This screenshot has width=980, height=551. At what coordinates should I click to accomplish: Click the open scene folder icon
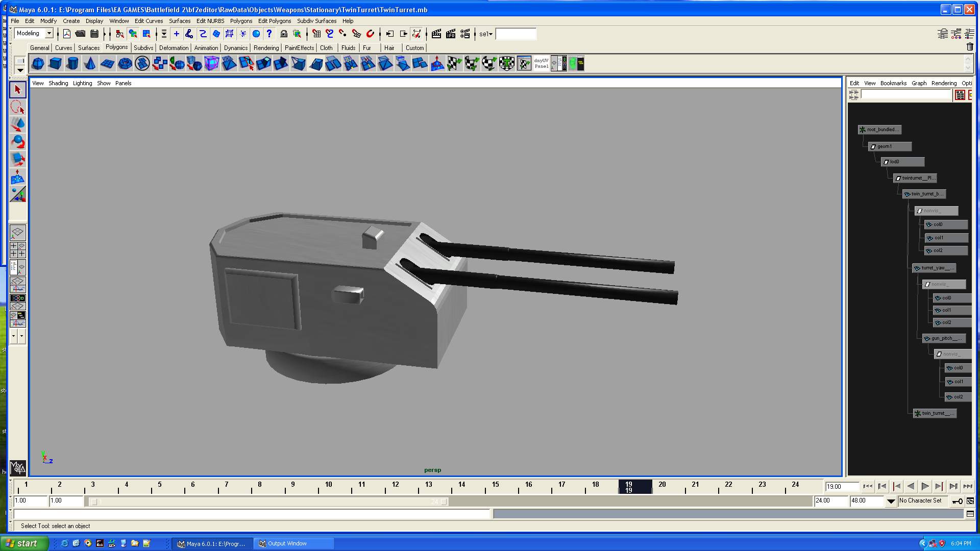80,34
